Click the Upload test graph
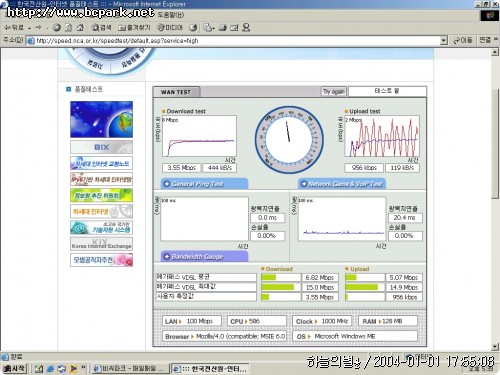 (x=382, y=136)
